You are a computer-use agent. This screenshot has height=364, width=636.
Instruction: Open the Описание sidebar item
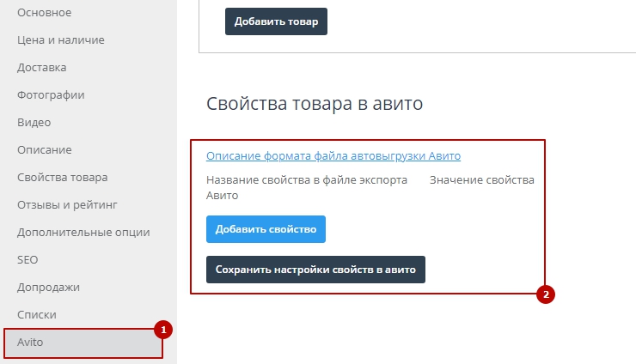(x=44, y=150)
